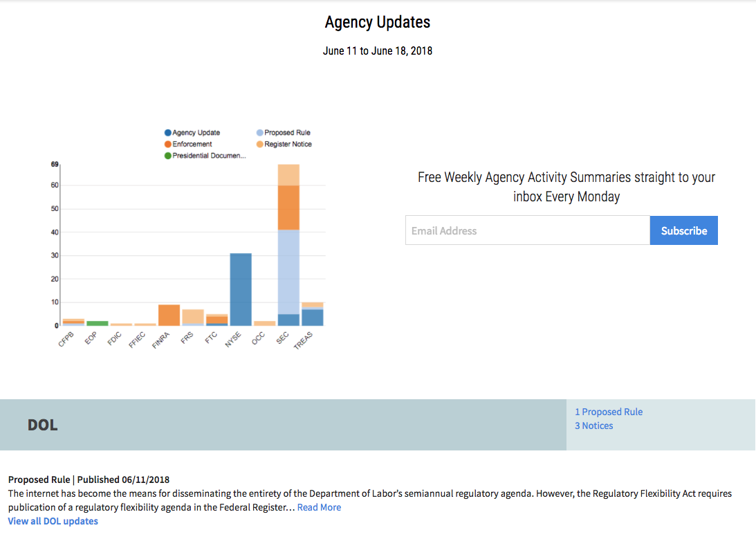Open the 1 Proposed Rule link
This screenshot has width=756, height=548.
pos(609,412)
